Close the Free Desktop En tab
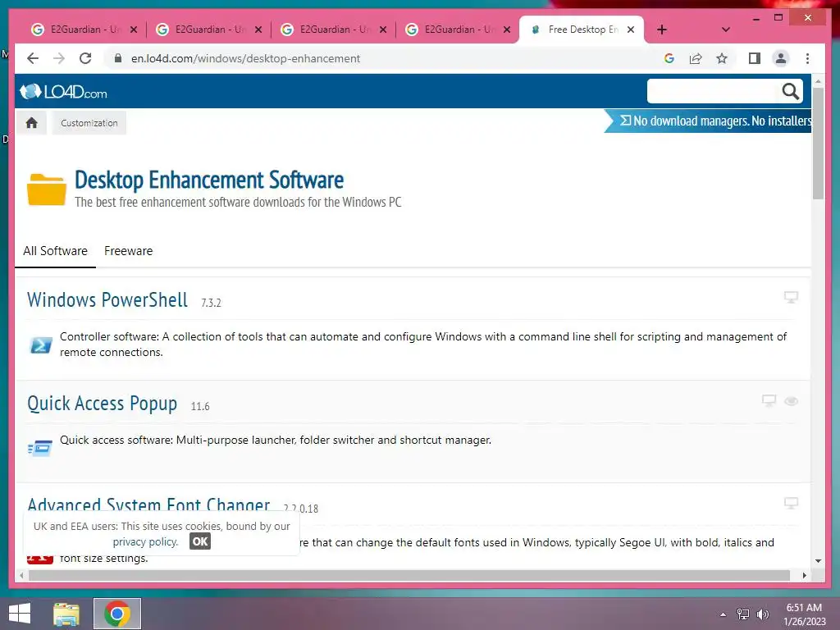Viewport: 840px width, 630px height. [x=631, y=30]
